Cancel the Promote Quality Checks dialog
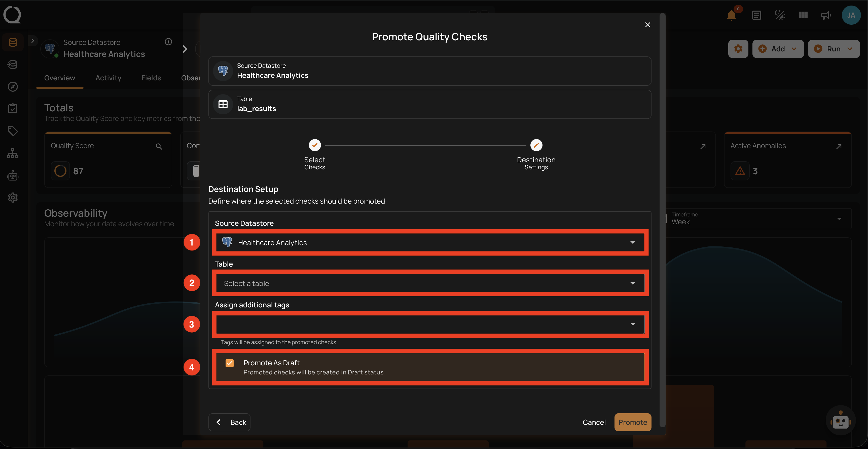The image size is (868, 449). coord(594,422)
